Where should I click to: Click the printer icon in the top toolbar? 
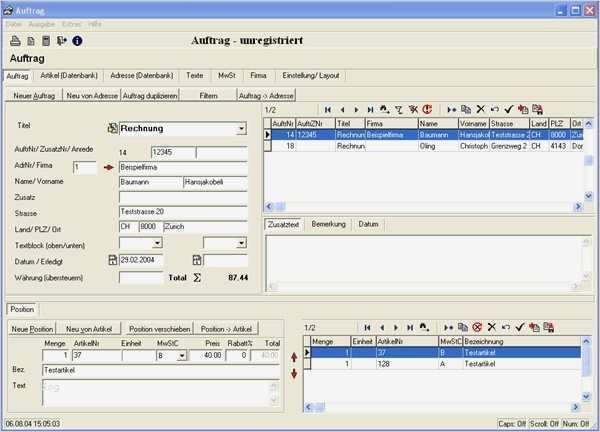pyautogui.click(x=16, y=41)
